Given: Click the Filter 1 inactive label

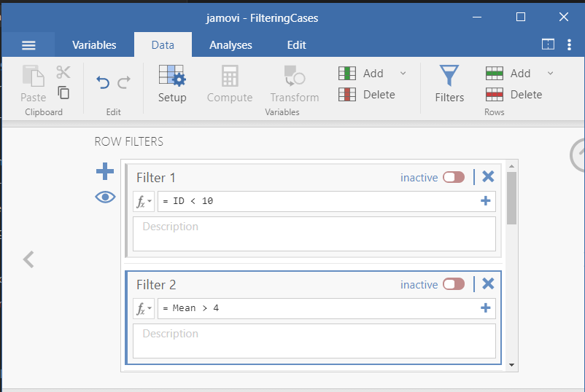Looking at the screenshot, I should [x=419, y=178].
